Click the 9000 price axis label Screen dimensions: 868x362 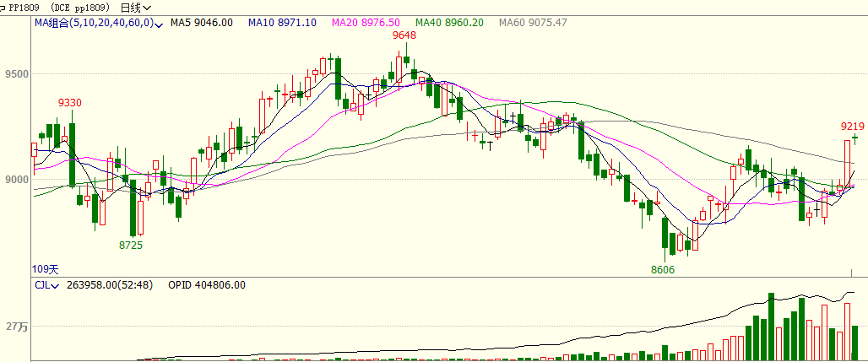pyautogui.click(x=17, y=180)
